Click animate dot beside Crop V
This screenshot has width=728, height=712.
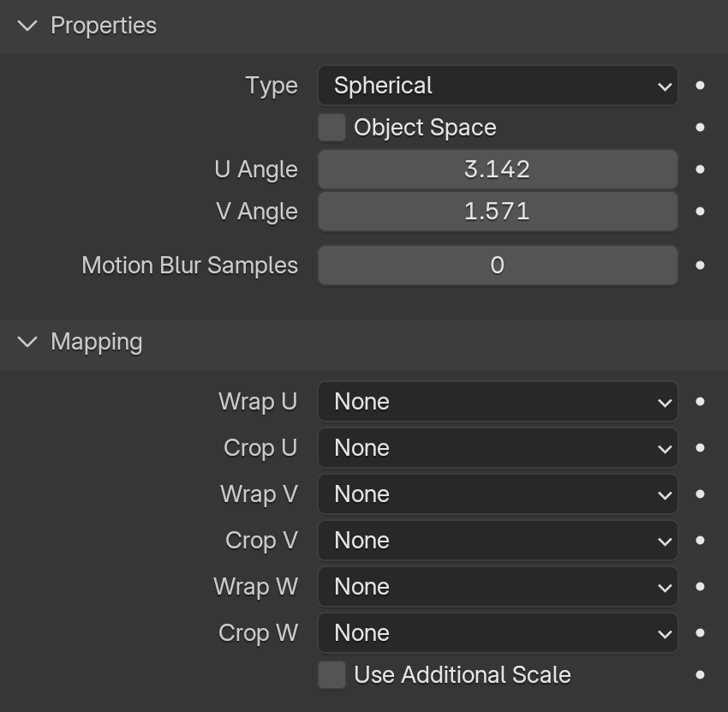click(x=700, y=540)
